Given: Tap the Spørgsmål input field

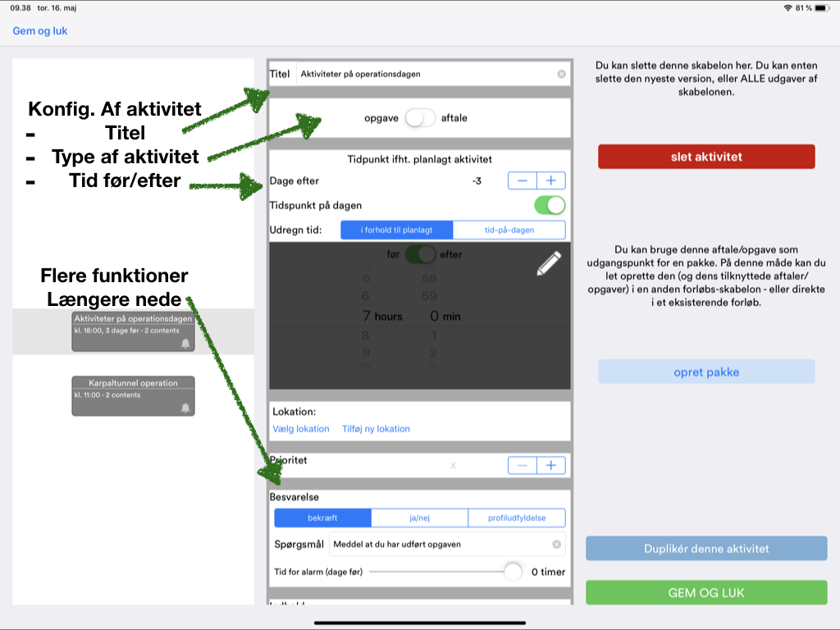Looking at the screenshot, I should 447,545.
